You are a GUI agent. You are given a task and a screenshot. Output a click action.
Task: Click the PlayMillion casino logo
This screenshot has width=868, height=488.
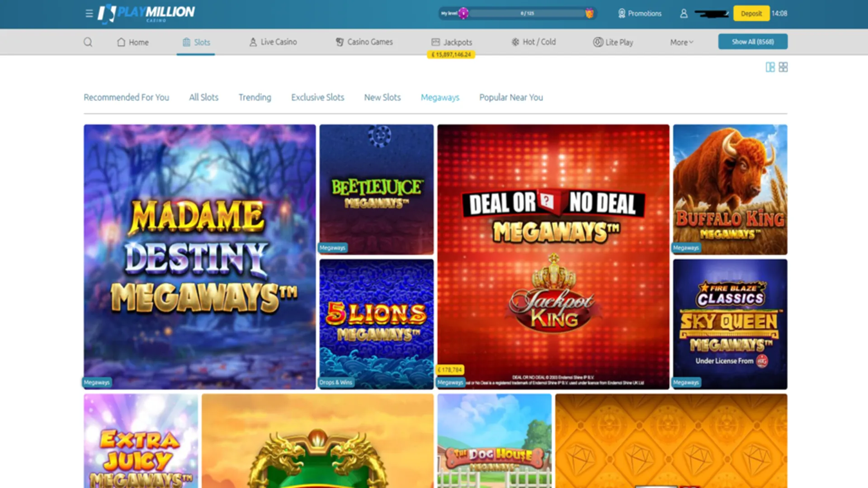[146, 14]
